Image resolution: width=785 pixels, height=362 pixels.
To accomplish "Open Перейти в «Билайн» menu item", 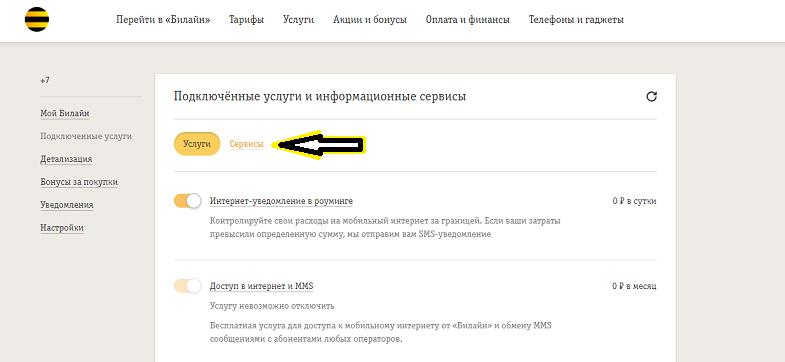I will (163, 20).
